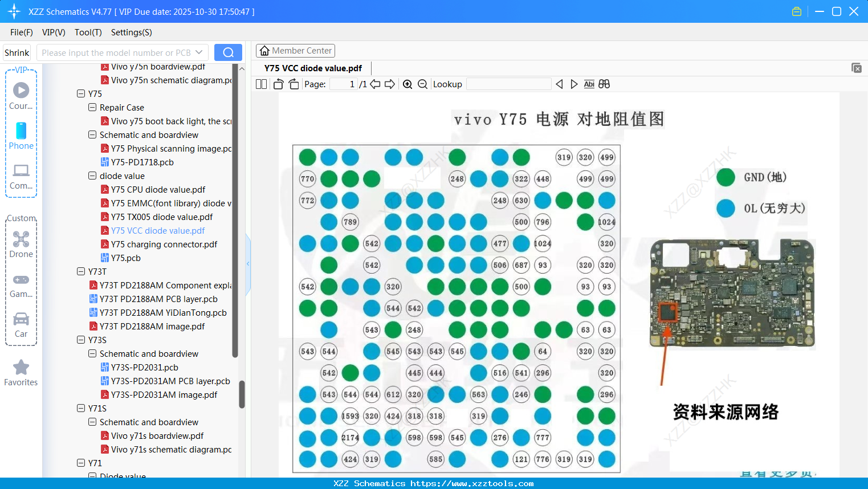This screenshot has height=489, width=868.
Task: Collapse the Y73S Schematic and boardview node
Action: click(92, 353)
